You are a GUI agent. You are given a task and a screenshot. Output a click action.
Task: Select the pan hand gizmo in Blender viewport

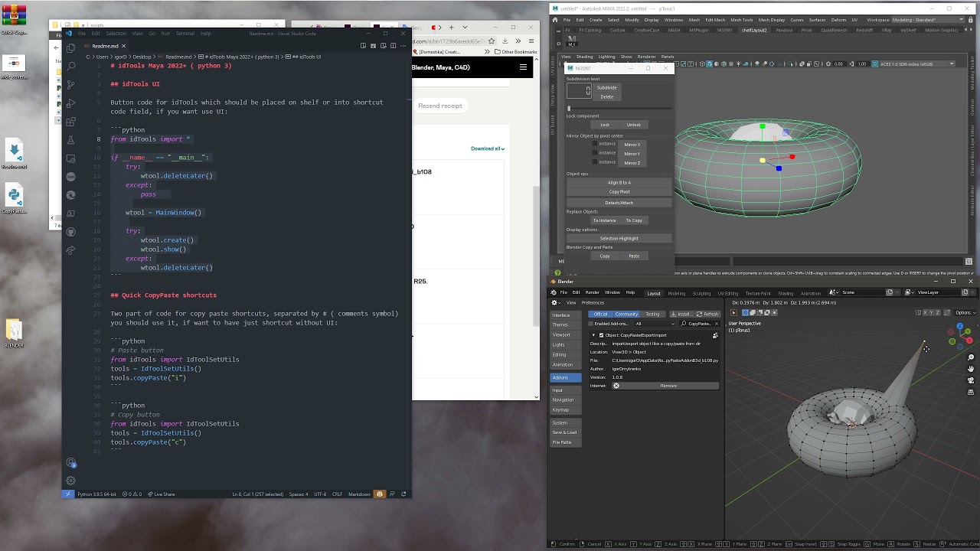coord(970,370)
